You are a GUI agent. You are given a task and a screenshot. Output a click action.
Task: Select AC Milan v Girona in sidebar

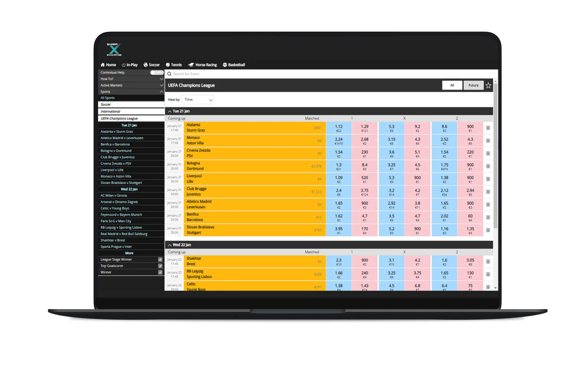coord(131,195)
